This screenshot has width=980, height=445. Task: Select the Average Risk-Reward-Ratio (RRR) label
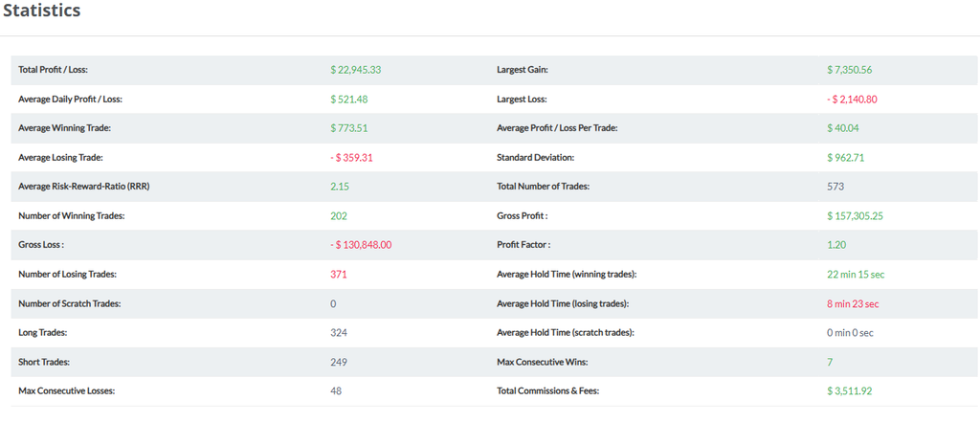click(84, 187)
